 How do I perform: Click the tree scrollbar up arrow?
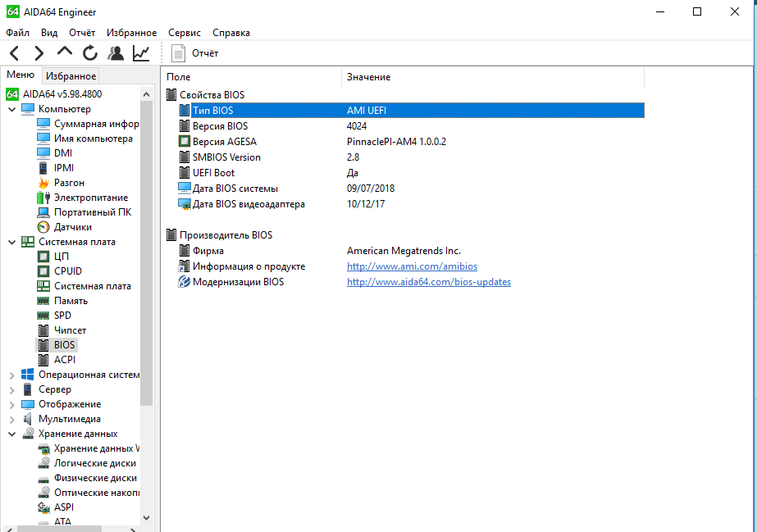[x=146, y=94]
